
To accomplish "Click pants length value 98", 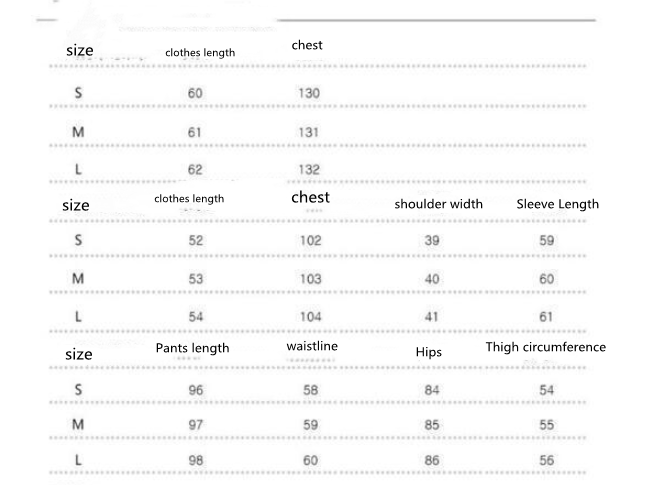I will [x=195, y=460].
